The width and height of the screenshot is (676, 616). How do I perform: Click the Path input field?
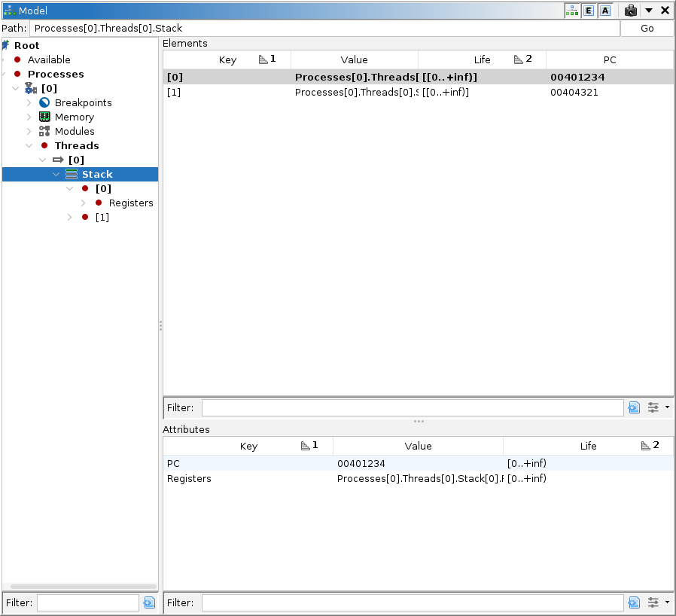[324, 29]
